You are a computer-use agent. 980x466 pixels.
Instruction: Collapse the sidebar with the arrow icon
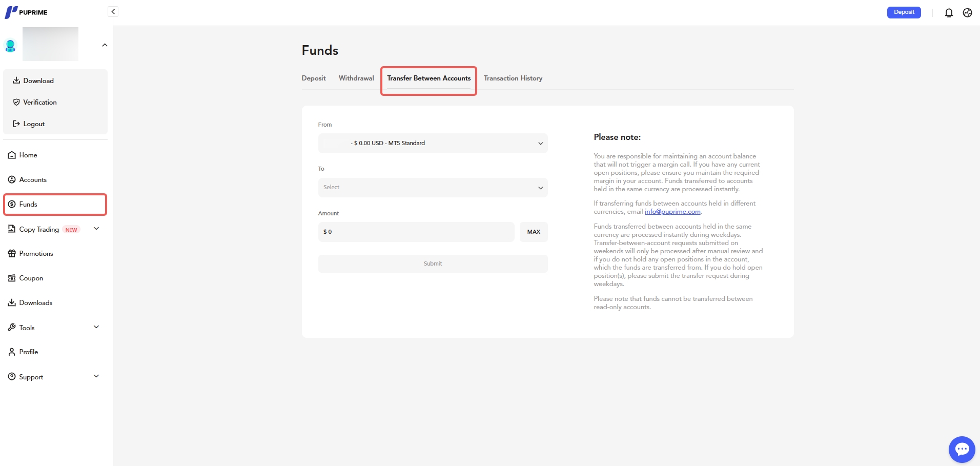click(x=113, y=12)
